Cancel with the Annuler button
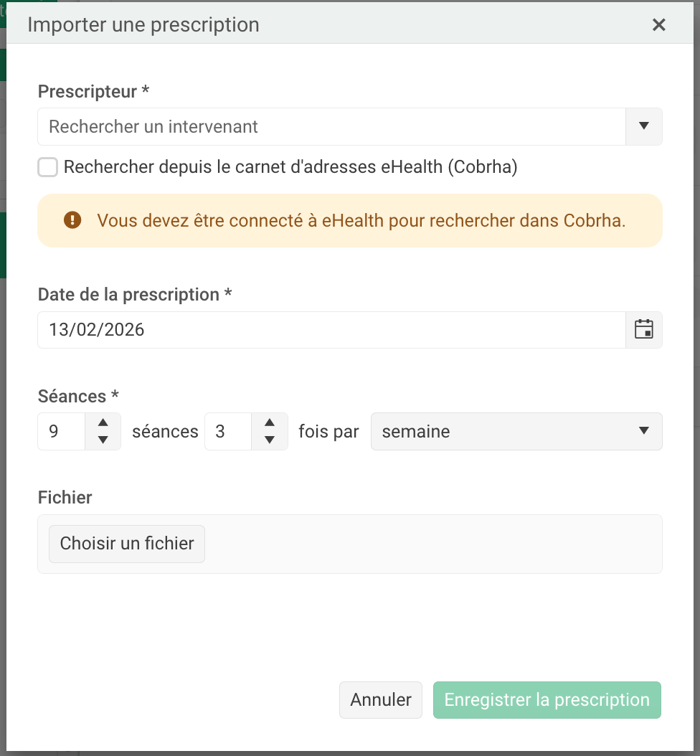Image resolution: width=700 pixels, height=756 pixels. 381,700
